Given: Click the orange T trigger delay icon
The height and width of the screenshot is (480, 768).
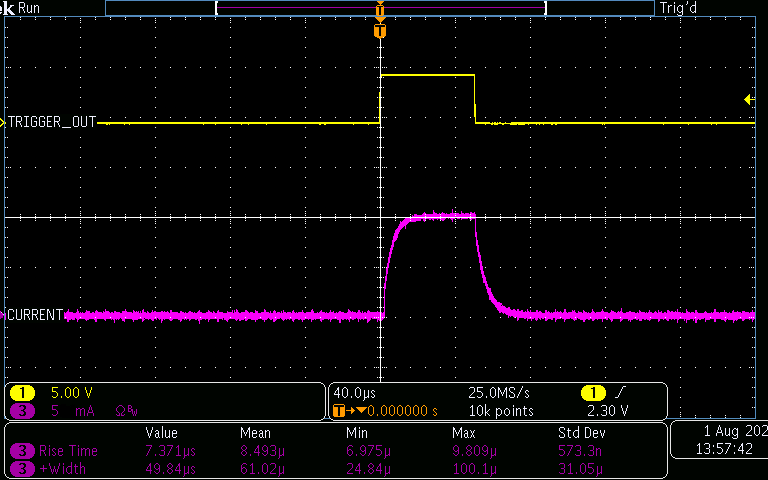Looking at the screenshot, I should coord(339,410).
